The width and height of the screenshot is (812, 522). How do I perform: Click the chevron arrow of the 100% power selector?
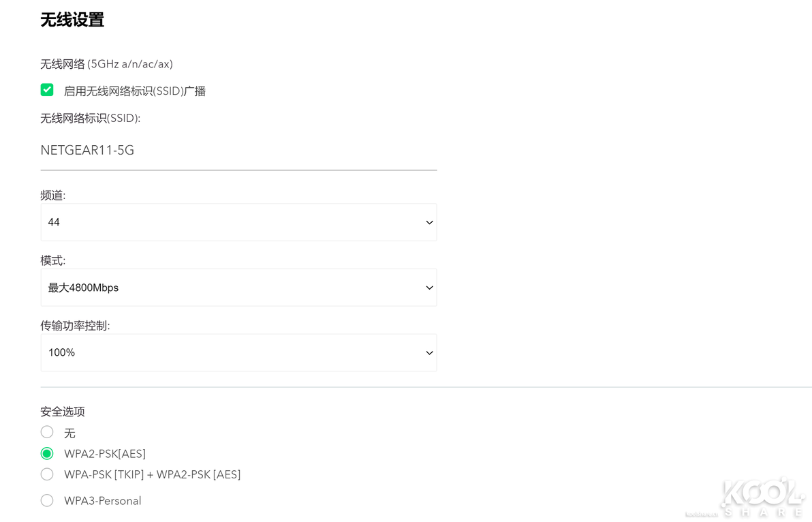coord(429,352)
